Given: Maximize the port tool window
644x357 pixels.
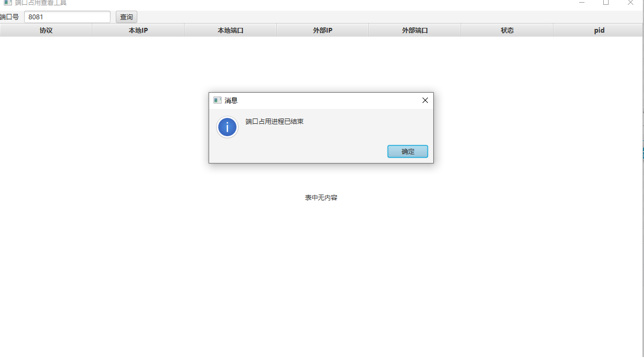Looking at the screenshot, I should 606,3.
